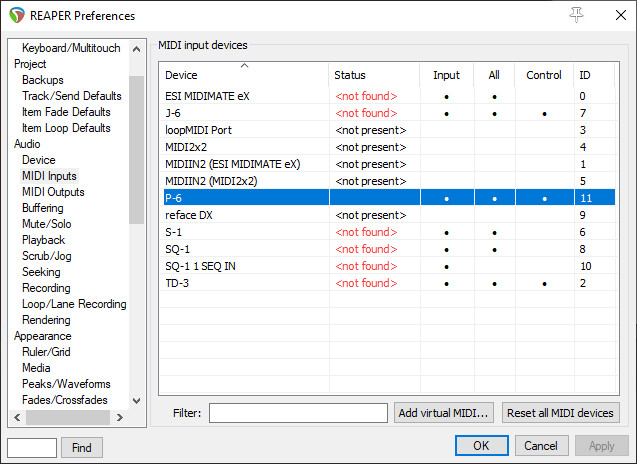Select the reface DX device row
This screenshot has width=637, height=464.
point(387,215)
